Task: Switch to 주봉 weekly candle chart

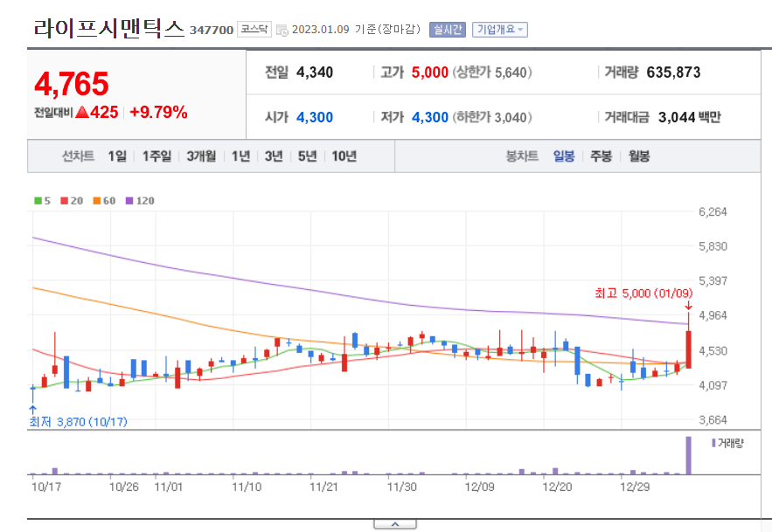Action: 602,156
